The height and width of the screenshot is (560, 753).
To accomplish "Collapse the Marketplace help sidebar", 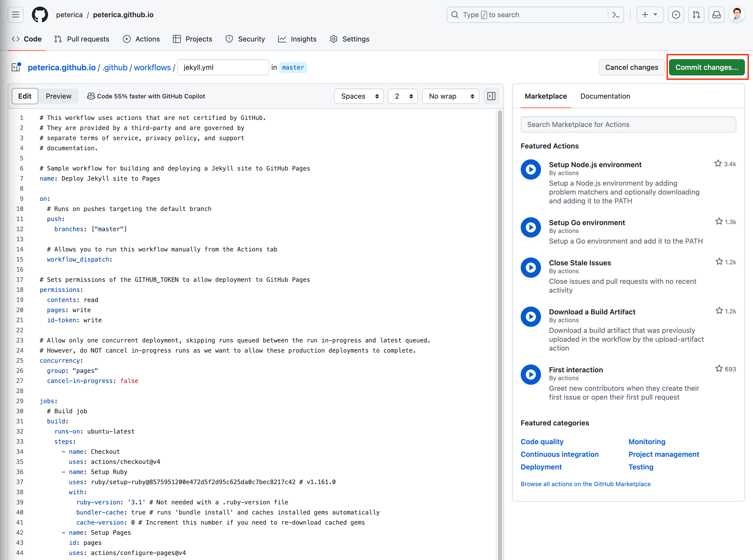I will (x=491, y=96).
